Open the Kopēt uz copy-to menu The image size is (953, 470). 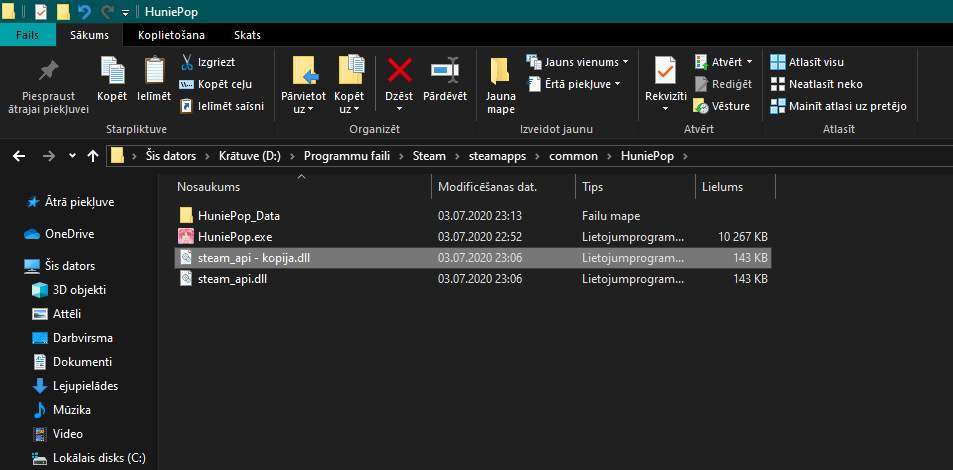[349, 86]
